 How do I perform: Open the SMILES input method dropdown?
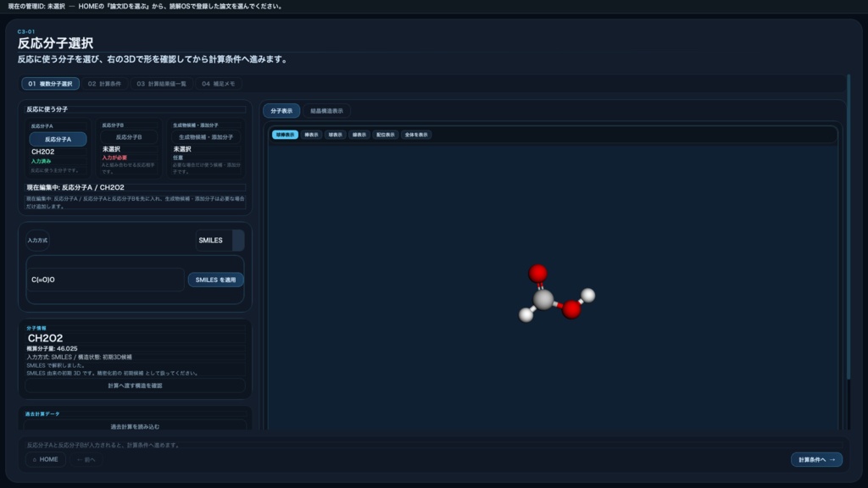(x=220, y=240)
